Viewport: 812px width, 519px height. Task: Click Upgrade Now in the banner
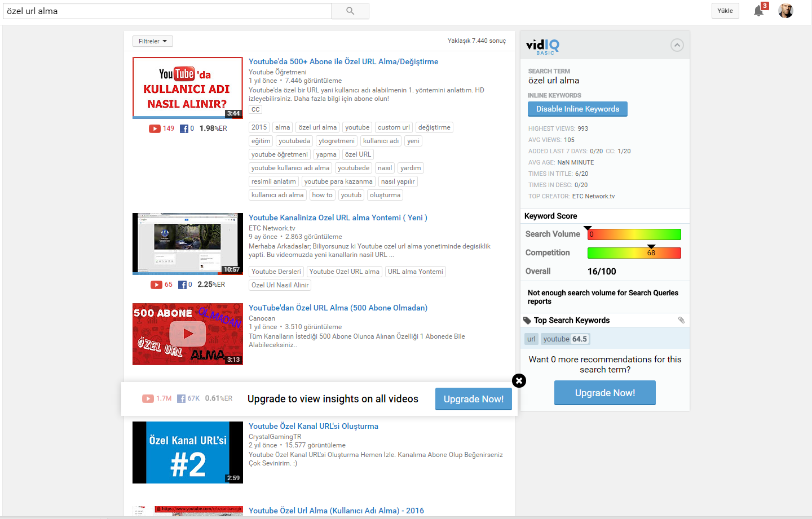click(474, 399)
